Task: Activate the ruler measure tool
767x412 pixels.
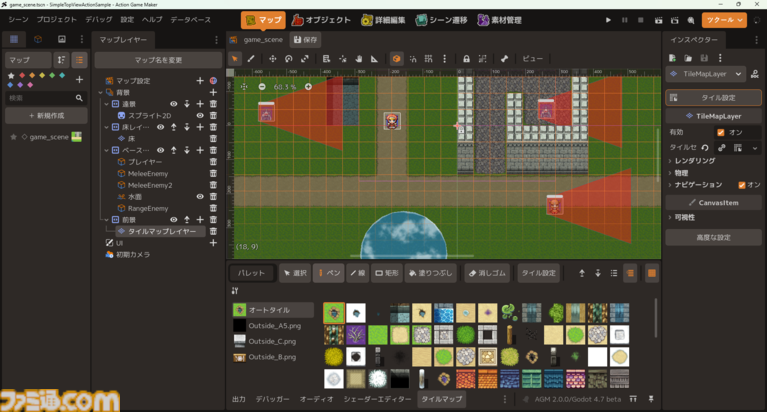Action: click(374, 59)
